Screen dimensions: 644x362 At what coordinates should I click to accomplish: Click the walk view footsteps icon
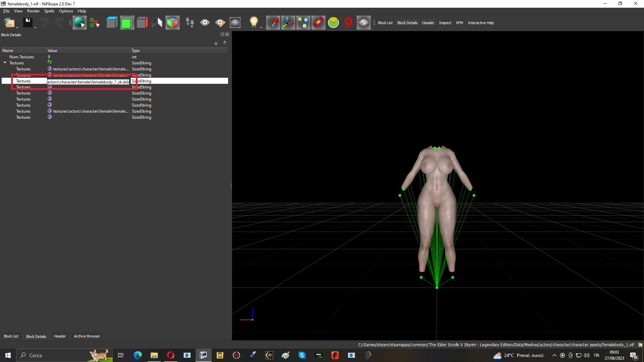pyautogui.click(x=190, y=23)
